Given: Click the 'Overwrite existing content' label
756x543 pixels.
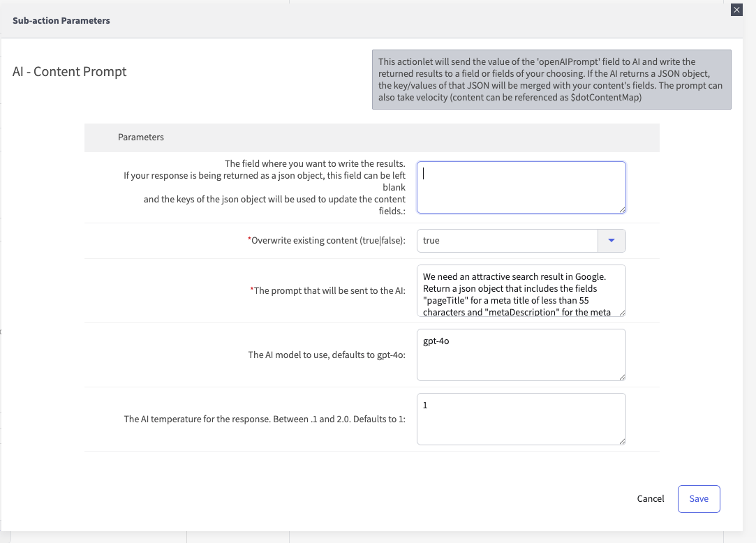Looking at the screenshot, I should 328,241.
